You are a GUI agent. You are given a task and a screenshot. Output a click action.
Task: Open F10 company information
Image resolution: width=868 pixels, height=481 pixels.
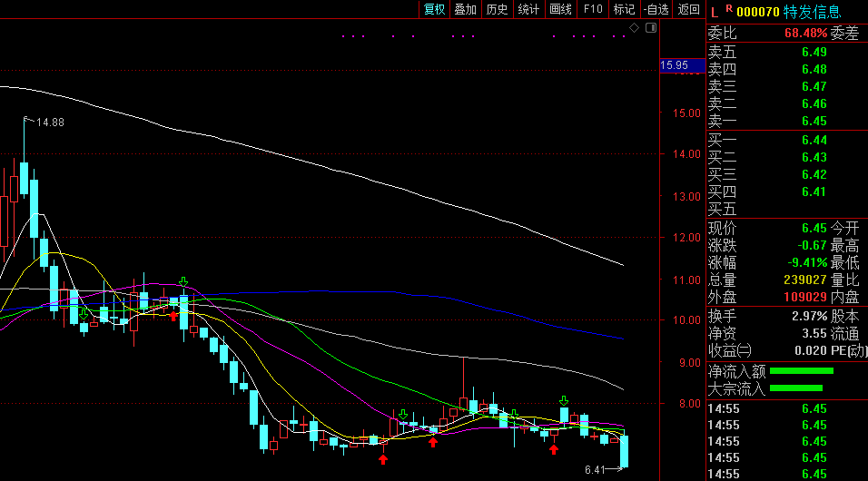pyautogui.click(x=593, y=9)
